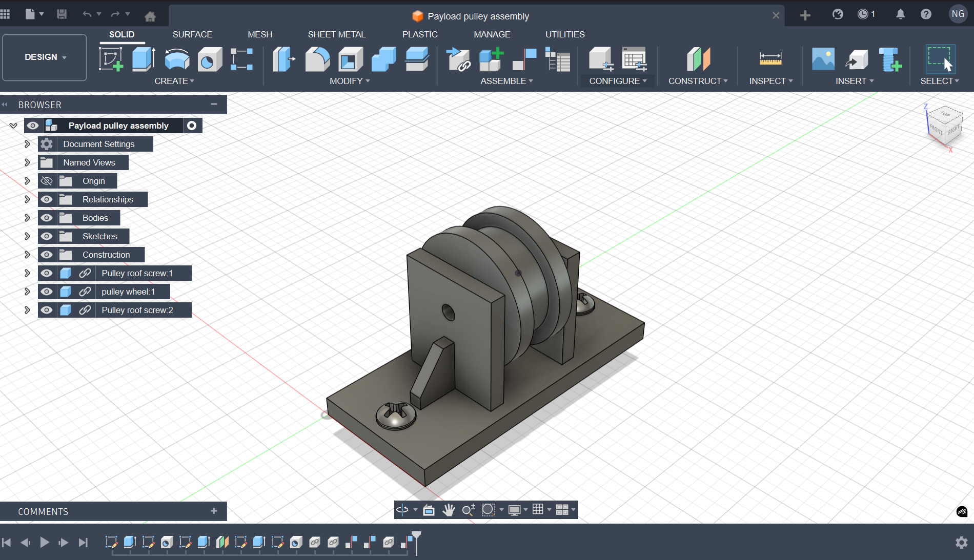The height and width of the screenshot is (560, 974).
Task: Select the Create Sketch tool
Action: point(111,59)
